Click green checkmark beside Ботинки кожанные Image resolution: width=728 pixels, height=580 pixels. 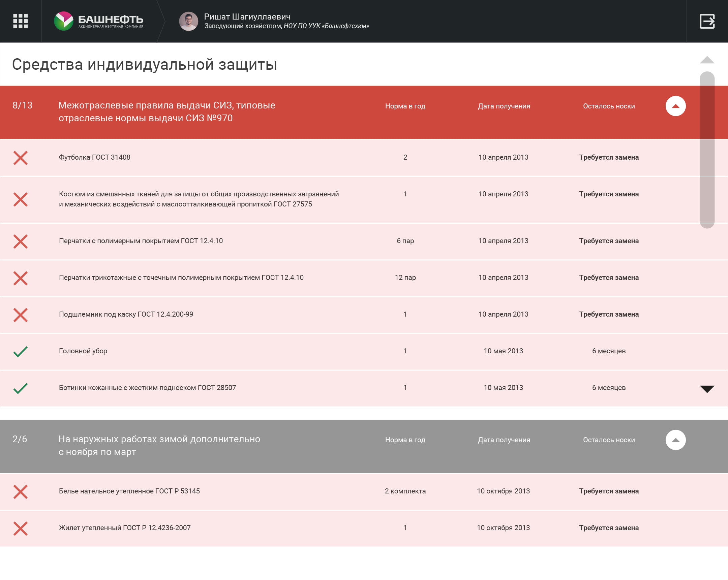pos(20,388)
